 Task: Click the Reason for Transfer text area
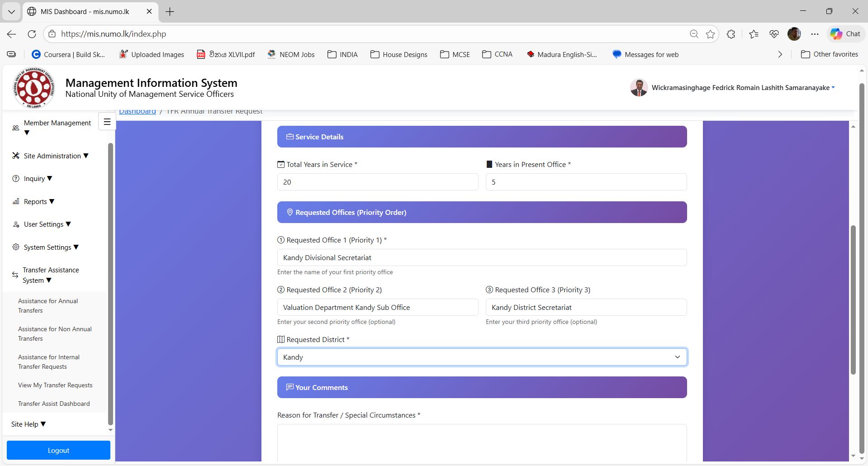tap(482, 442)
